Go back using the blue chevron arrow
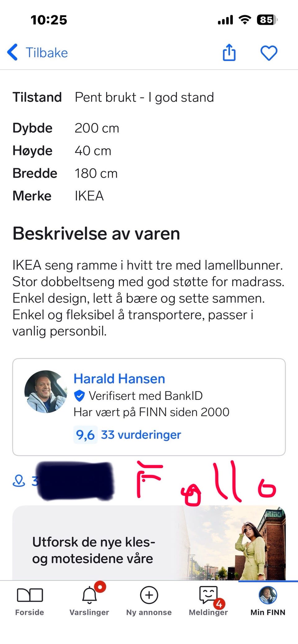Viewport: 298px width, 644px height. point(12,52)
